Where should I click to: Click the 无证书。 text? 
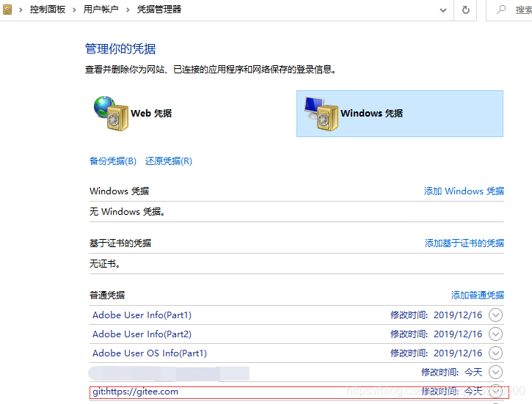(105, 264)
